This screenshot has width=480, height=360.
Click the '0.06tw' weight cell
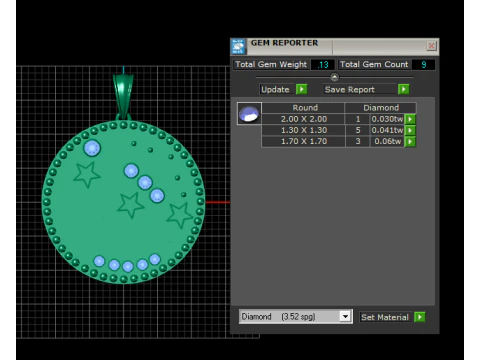(387, 141)
